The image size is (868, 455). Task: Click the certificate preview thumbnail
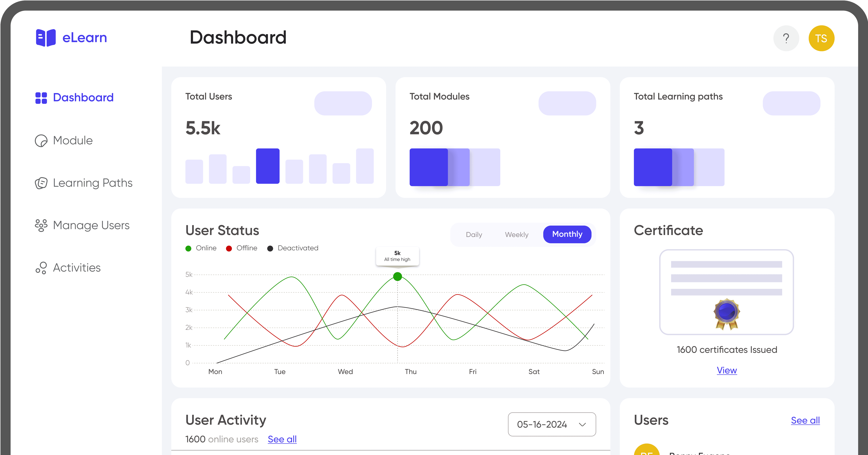[726, 292]
